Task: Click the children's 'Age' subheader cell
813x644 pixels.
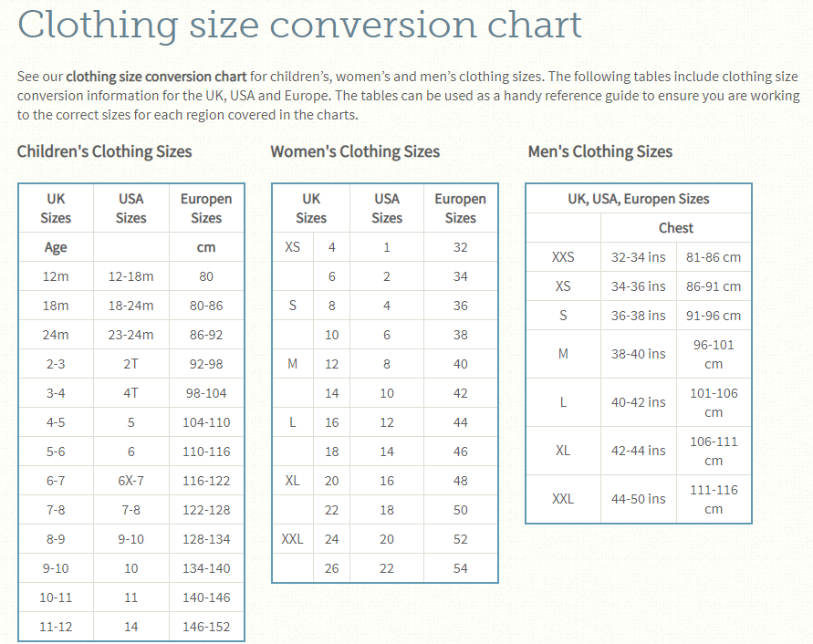Action: coord(56,247)
